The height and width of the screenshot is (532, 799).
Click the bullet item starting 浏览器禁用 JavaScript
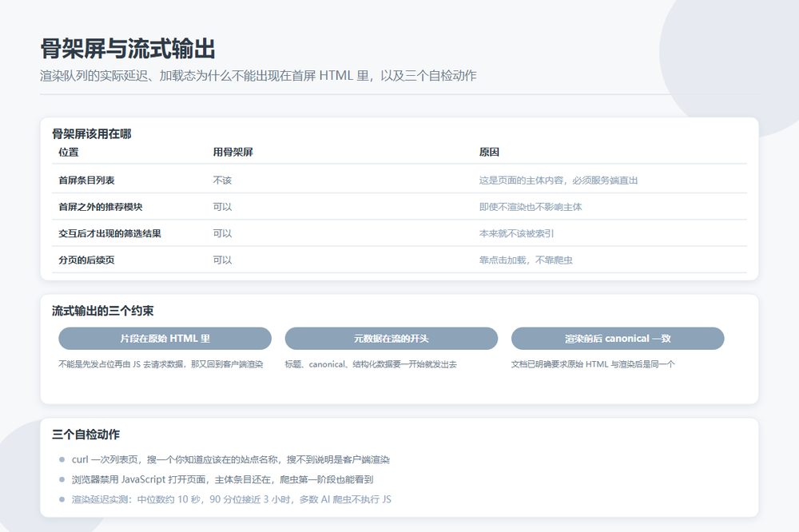[x=223, y=479]
